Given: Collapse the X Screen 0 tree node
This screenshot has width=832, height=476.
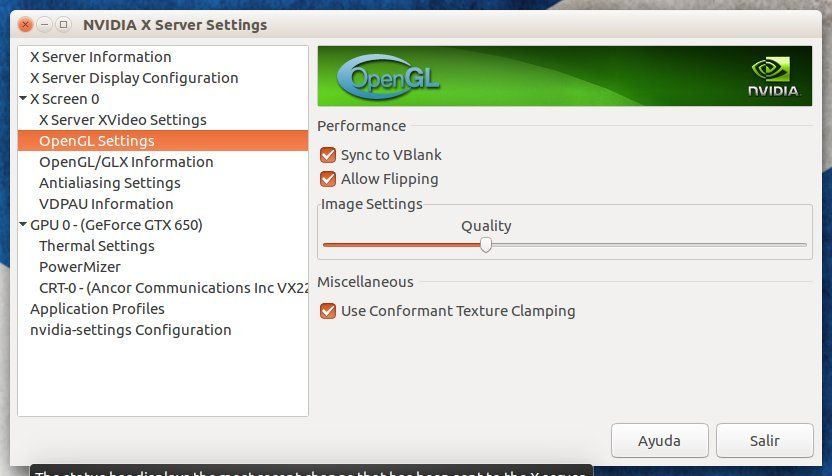Looking at the screenshot, I should pos(23,99).
